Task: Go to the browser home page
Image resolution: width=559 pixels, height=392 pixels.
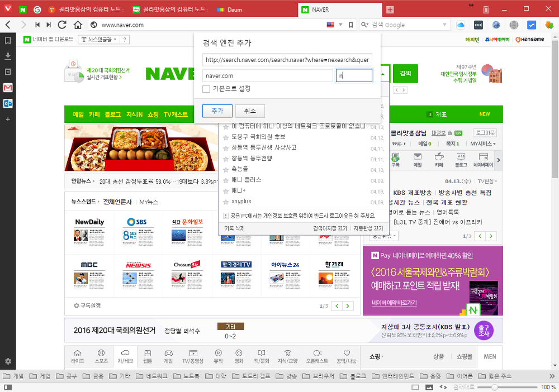Action: coord(78,25)
